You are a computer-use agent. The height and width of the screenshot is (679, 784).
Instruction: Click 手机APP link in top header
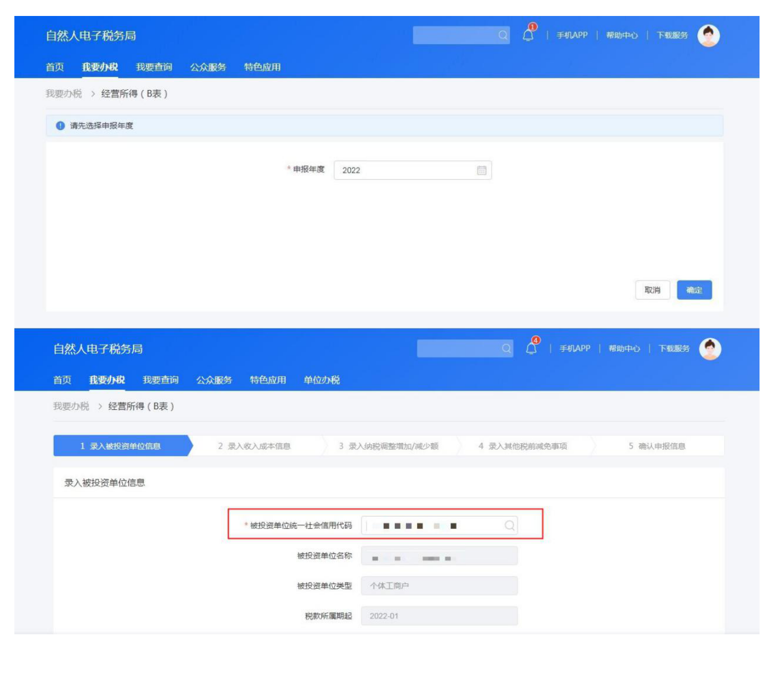pyautogui.click(x=572, y=35)
